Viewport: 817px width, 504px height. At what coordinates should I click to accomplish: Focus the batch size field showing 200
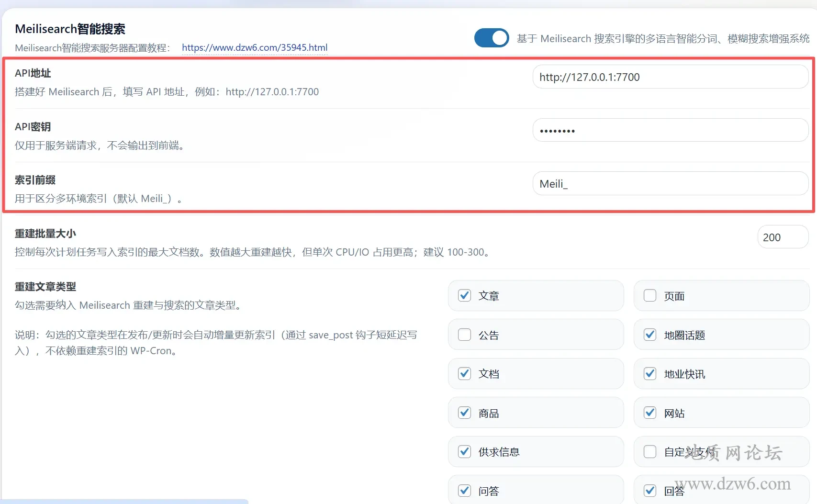pyautogui.click(x=782, y=237)
